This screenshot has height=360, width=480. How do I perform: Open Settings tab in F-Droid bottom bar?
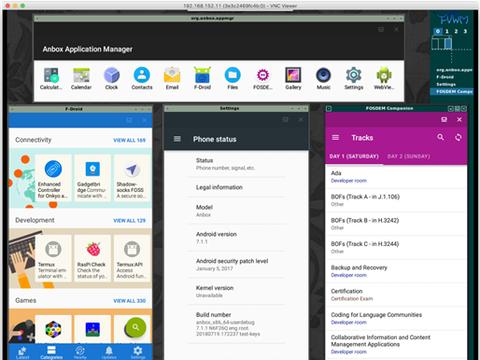138,352
